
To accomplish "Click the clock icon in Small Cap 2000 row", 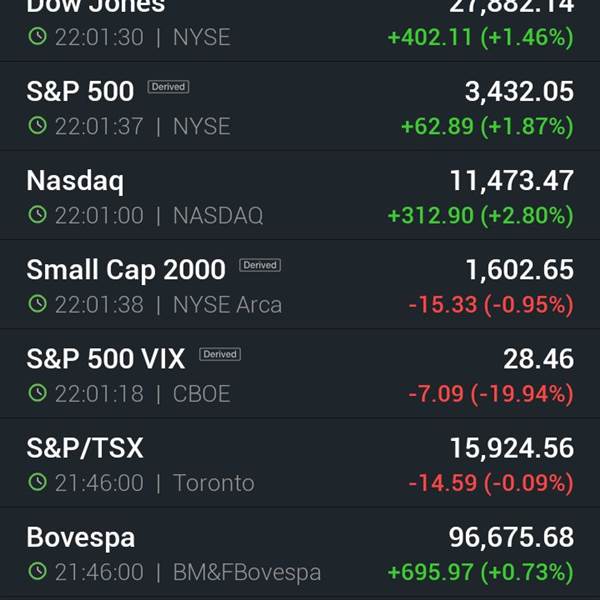I will coord(38,304).
